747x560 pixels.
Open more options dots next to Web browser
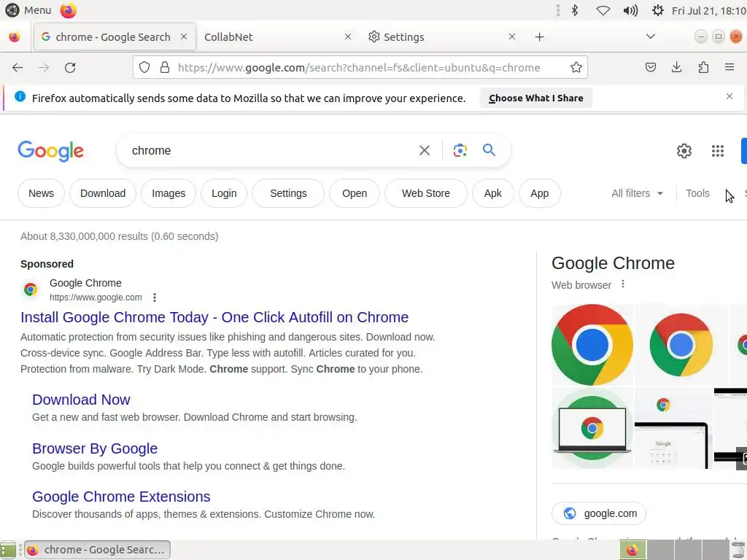(x=623, y=284)
